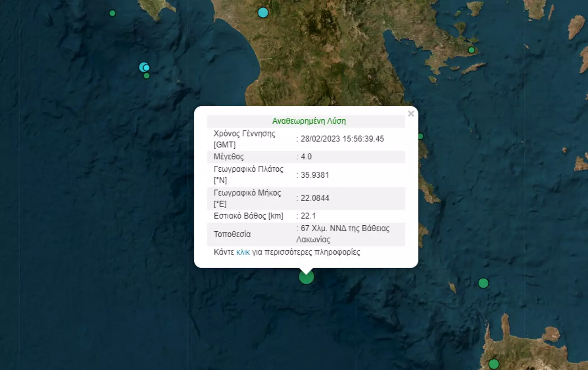Viewport: 588px width, 370px height.
Task: Click the green marker in the top-left sea
Action: pyautogui.click(x=112, y=13)
